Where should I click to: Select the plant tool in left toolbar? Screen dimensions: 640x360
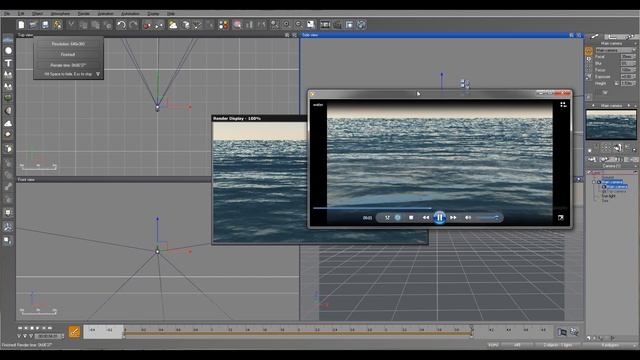coord(8,75)
